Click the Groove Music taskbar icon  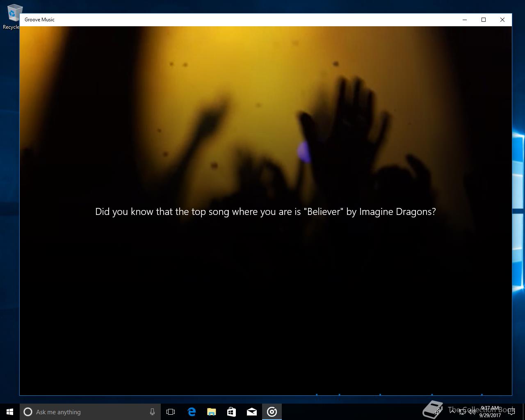pyautogui.click(x=272, y=412)
